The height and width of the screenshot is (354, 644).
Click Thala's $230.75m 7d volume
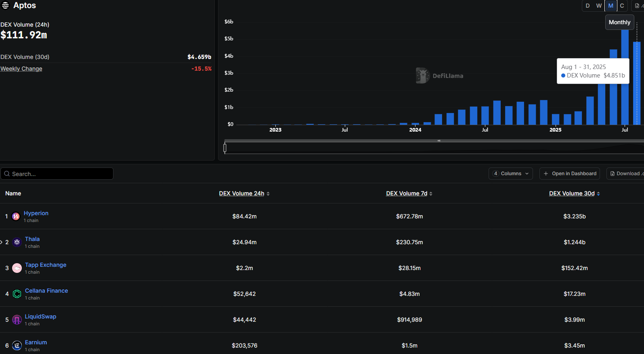click(x=409, y=242)
